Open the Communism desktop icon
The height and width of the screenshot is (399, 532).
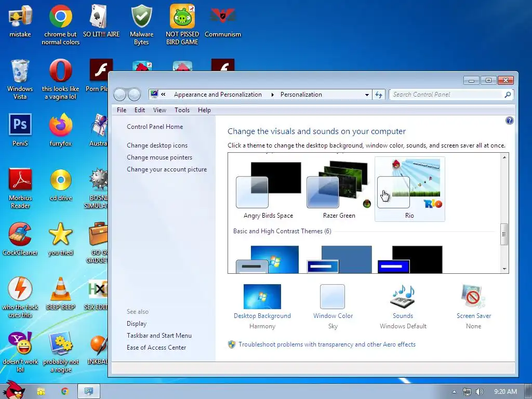pyautogui.click(x=223, y=20)
